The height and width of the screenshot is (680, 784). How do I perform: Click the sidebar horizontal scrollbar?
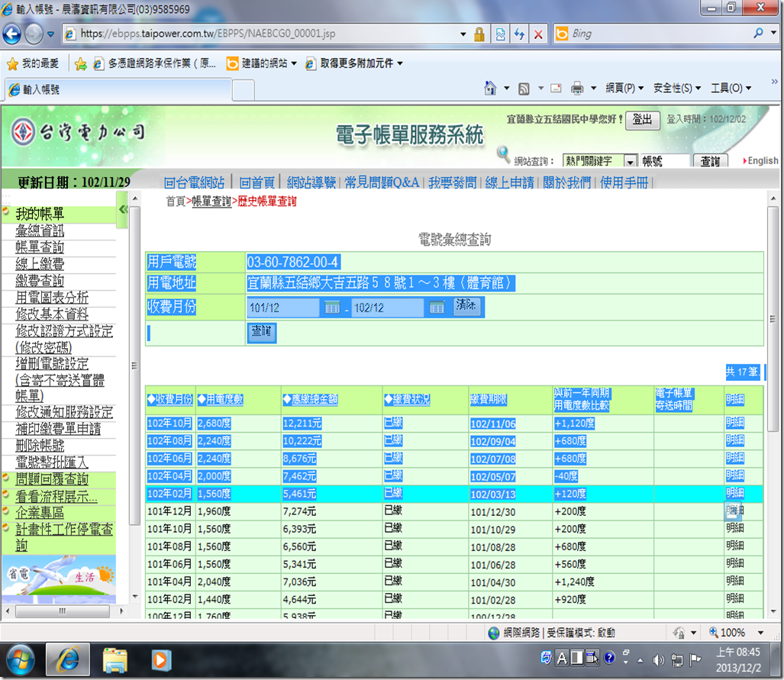64,611
